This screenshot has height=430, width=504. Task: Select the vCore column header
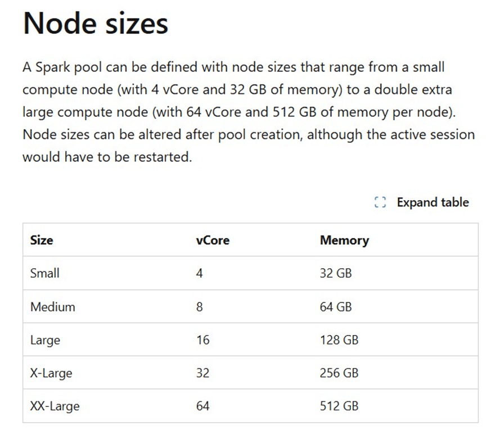[213, 240]
